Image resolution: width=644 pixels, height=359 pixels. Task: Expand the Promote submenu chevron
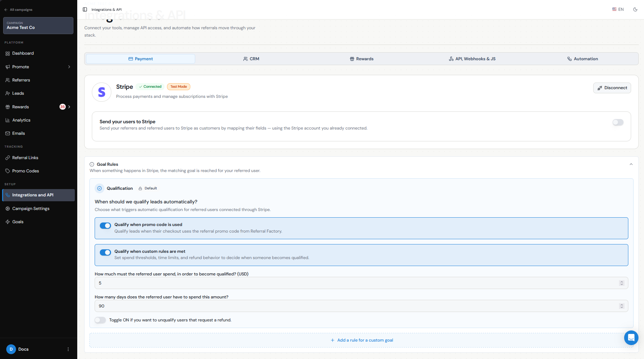[x=69, y=67]
